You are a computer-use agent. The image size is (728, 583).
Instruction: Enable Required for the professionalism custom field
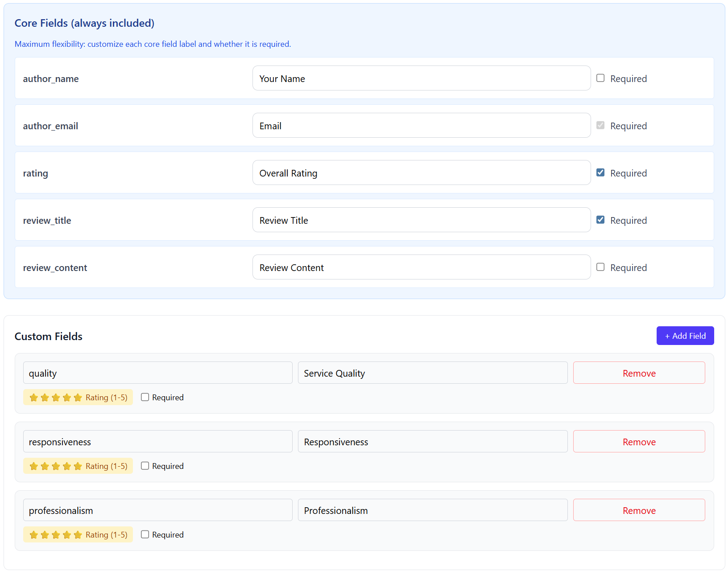pos(145,534)
